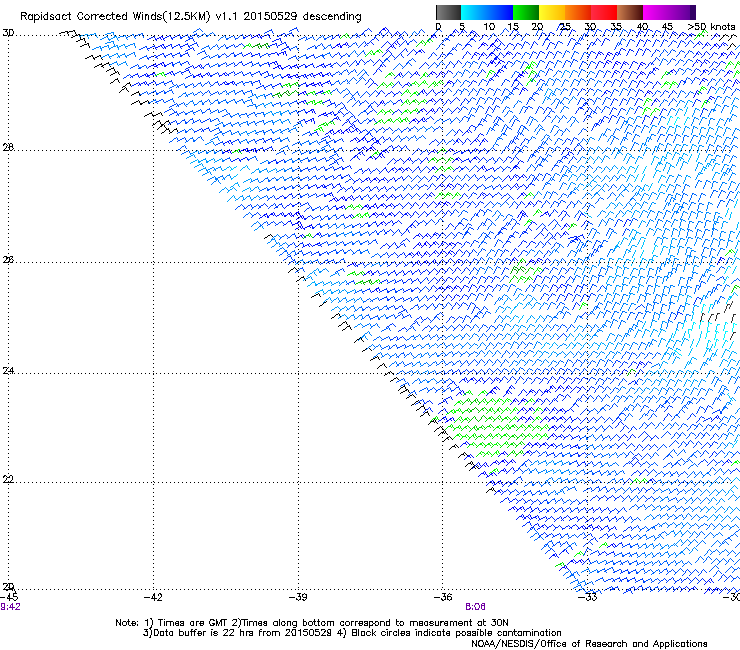Click the '-36' longitude axis label
The height and width of the screenshot is (650, 740).
(x=443, y=597)
